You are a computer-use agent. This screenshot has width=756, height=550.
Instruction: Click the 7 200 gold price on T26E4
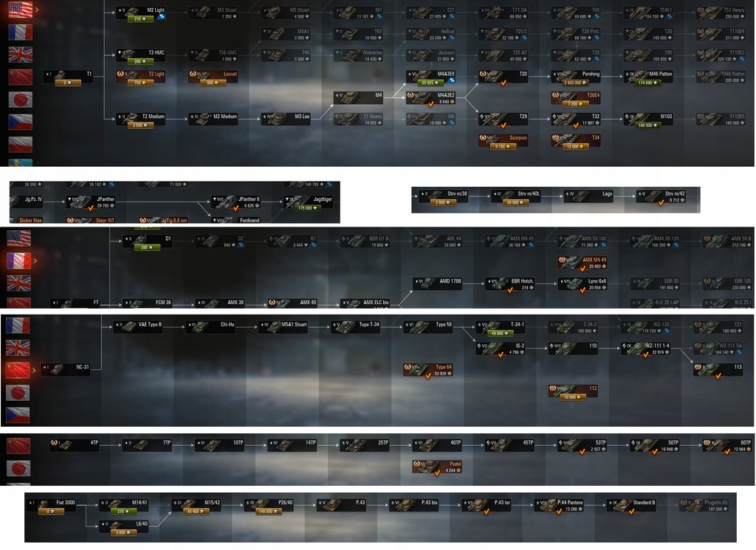pyautogui.click(x=576, y=104)
